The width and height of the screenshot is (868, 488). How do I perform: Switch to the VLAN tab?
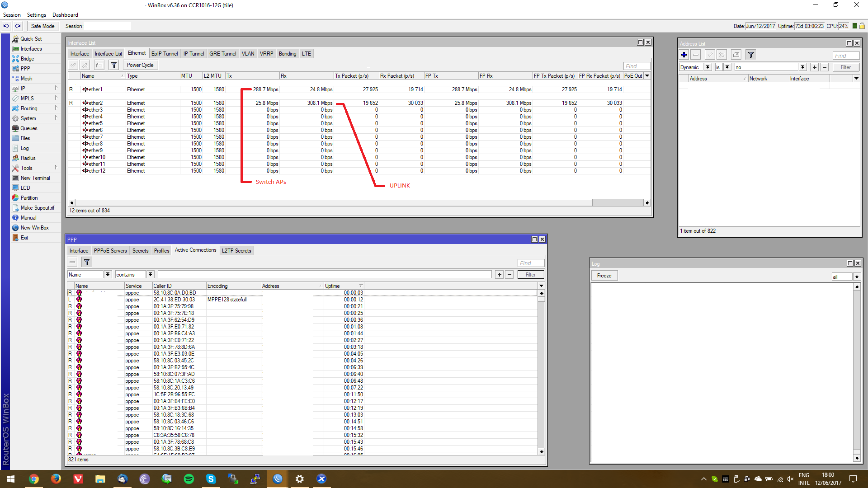pyautogui.click(x=248, y=54)
